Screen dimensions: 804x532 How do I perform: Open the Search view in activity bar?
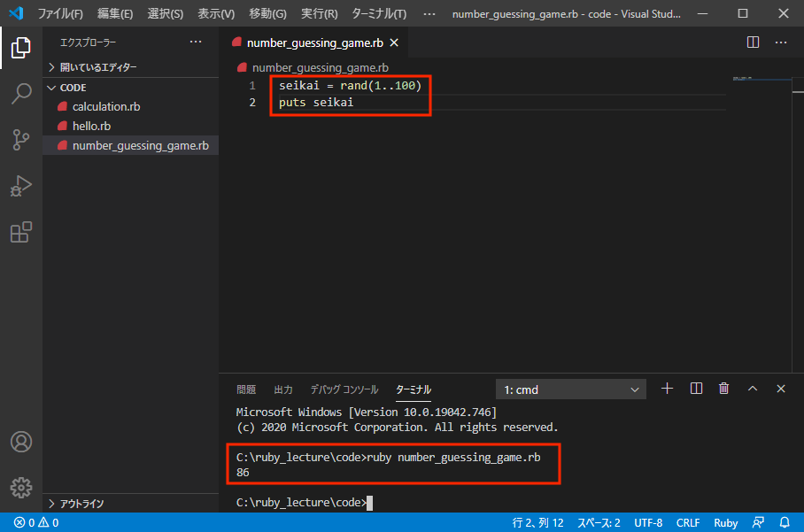21,94
